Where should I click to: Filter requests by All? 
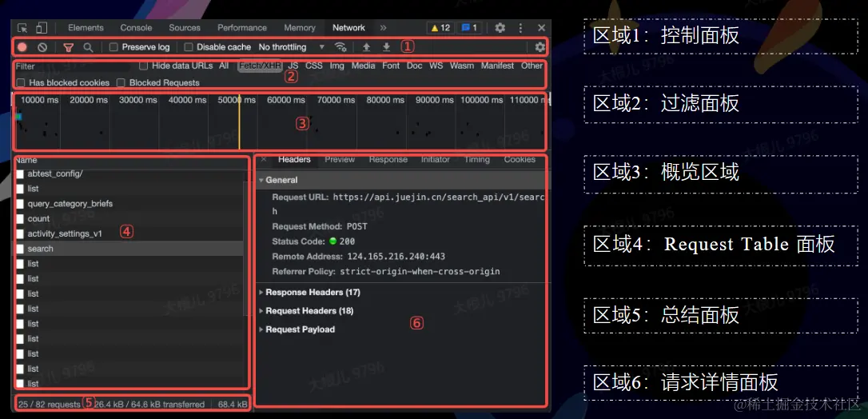click(x=224, y=66)
